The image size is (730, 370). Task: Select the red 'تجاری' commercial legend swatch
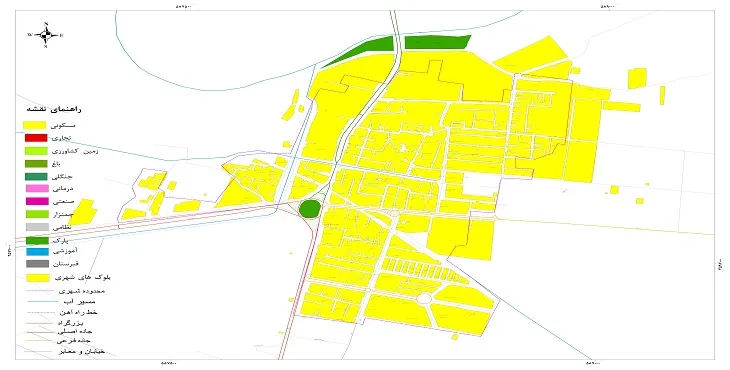[36, 138]
